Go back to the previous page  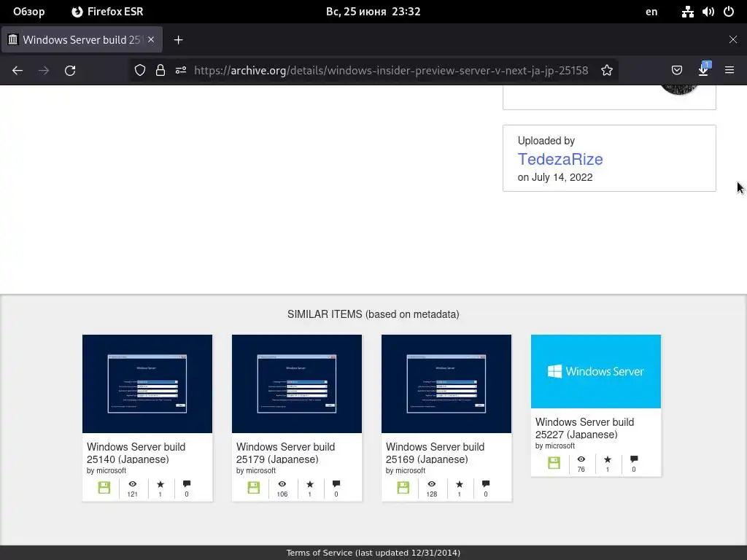(18, 71)
